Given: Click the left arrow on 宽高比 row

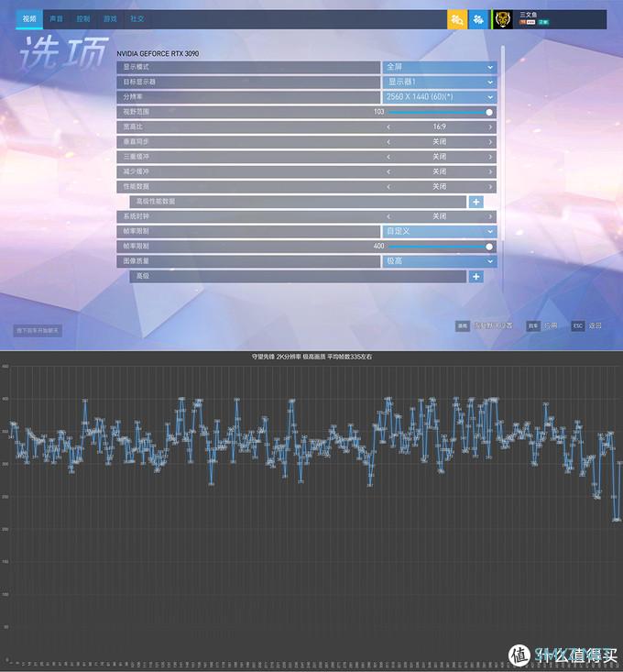Looking at the screenshot, I should click(388, 127).
